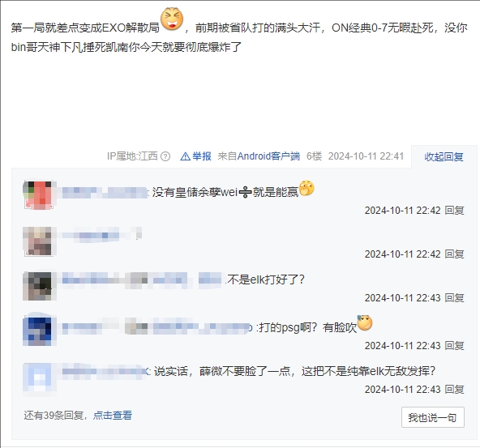Click the question mark icon beside IP属地
This screenshot has width=480, height=448.
pos(165,156)
